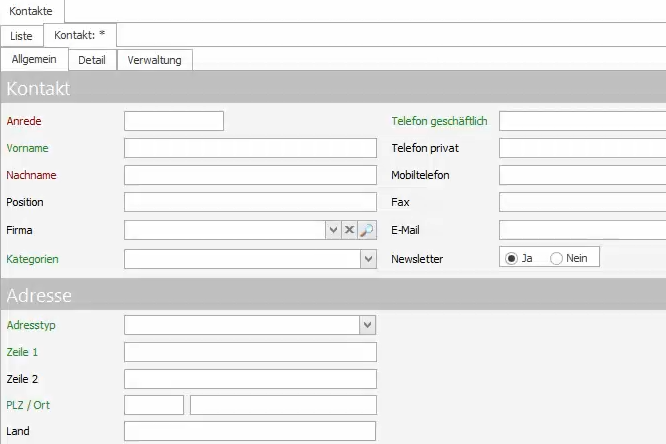Click the Adresstyp label

pos(31,325)
